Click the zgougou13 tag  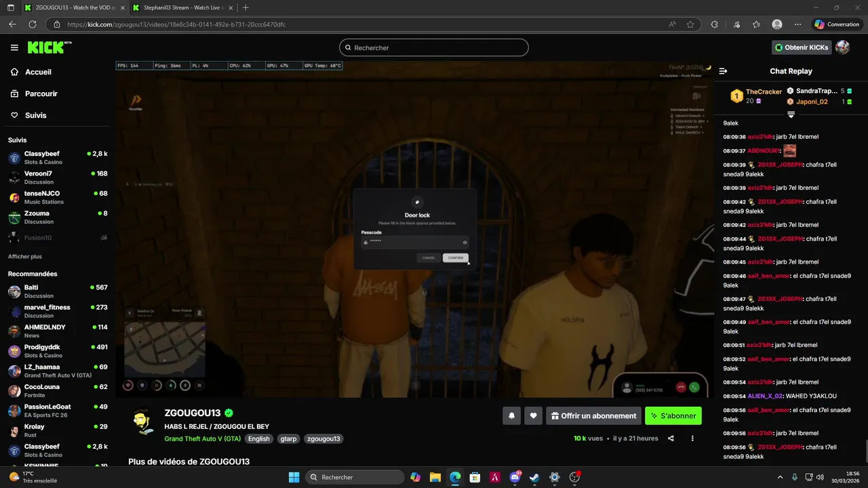[x=323, y=439]
